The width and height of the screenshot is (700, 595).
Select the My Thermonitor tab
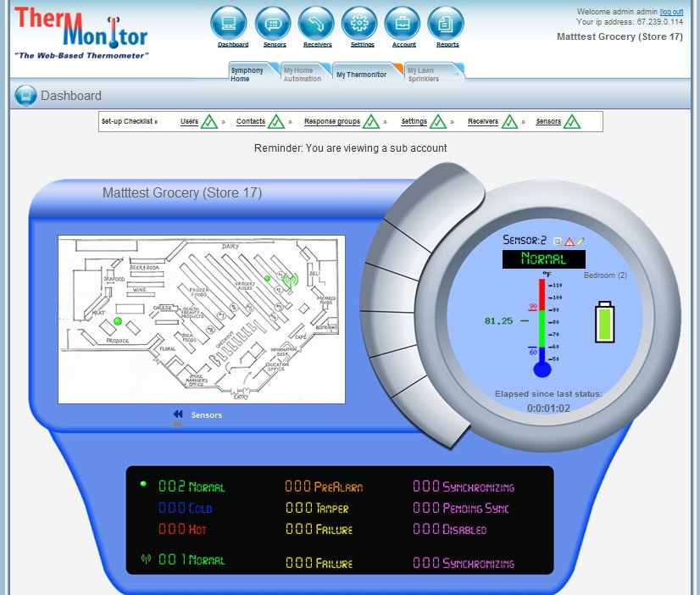coord(361,75)
